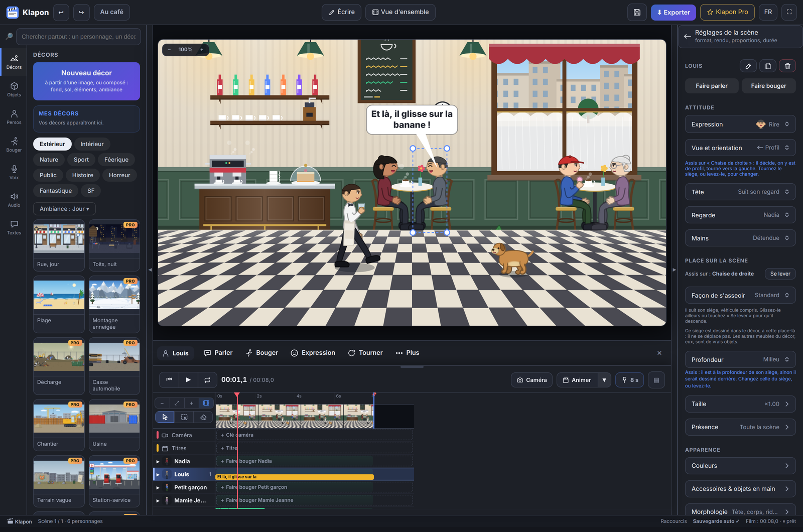Delete Louis with the trash icon

tap(787, 66)
